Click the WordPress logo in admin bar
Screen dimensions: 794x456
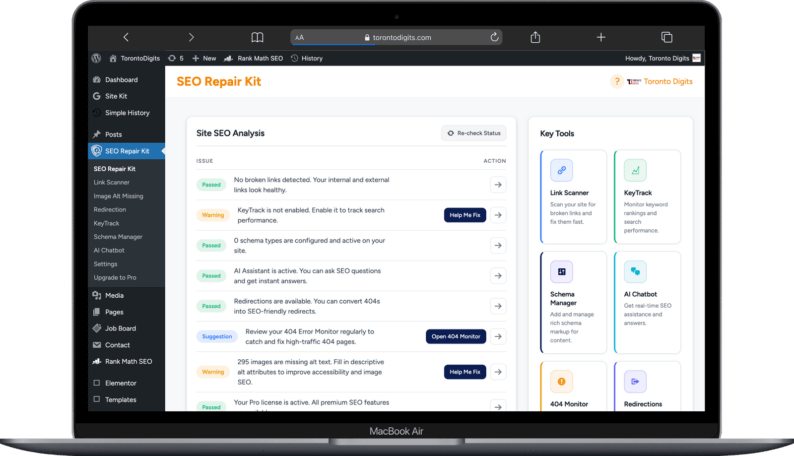coord(96,58)
